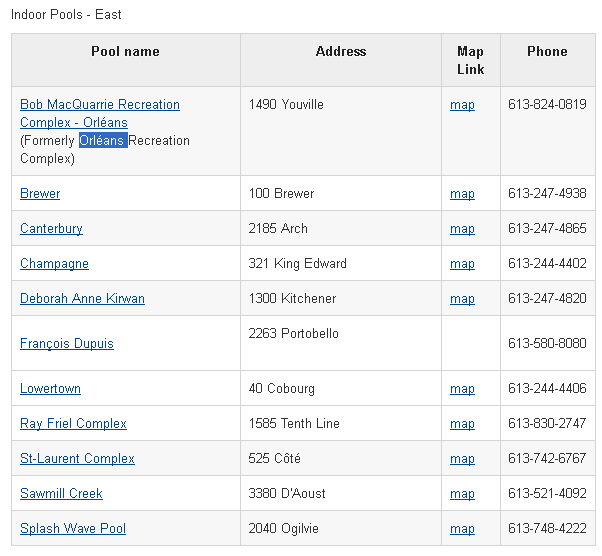Open the Lowertown pool link
602x556 pixels.
pos(50,389)
